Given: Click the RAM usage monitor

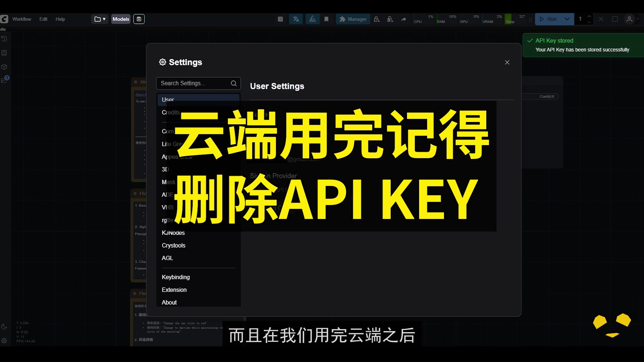Looking at the screenshot, I should click(x=446, y=19).
